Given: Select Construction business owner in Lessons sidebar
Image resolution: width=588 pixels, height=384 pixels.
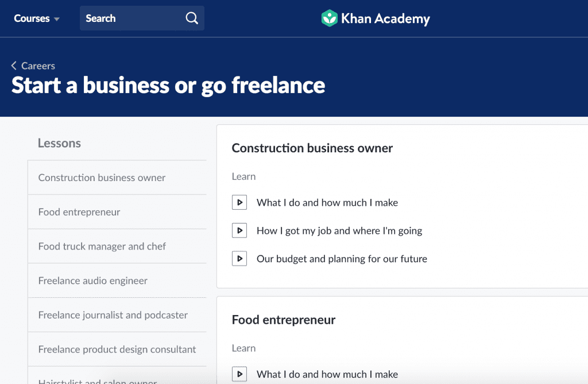Looking at the screenshot, I should [102, 178].
